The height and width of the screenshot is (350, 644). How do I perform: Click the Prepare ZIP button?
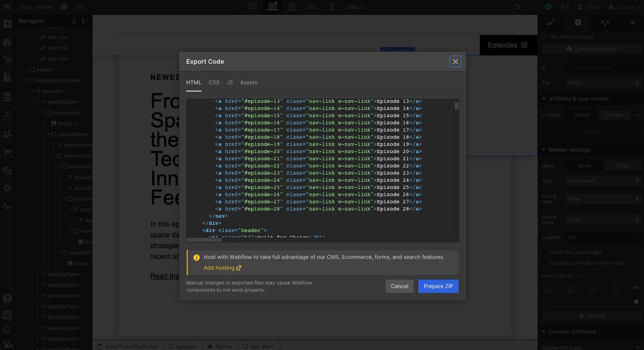point(438,286)
